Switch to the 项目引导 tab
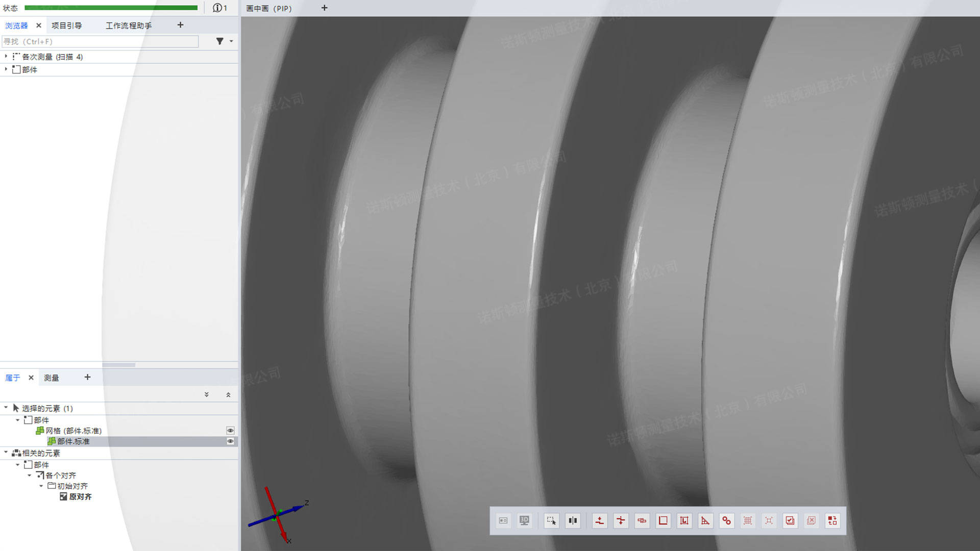This screenshot has width=980, height=551. [66, 26]
